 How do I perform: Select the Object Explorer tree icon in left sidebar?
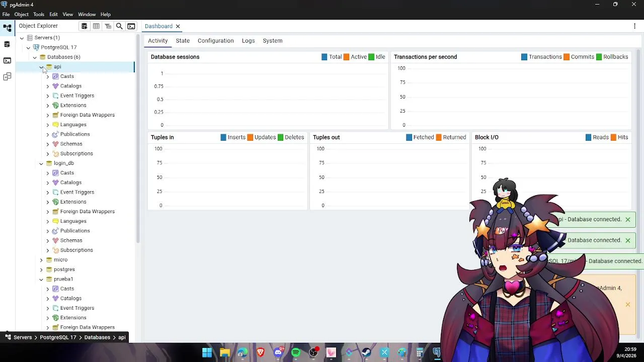tap(7, 28)
